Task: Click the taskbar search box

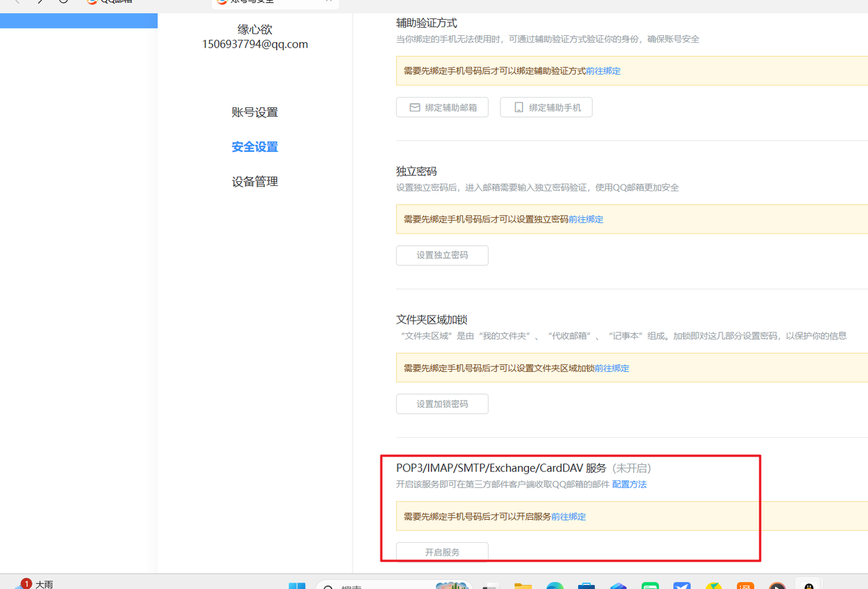Action: click(x=395, y=586)
